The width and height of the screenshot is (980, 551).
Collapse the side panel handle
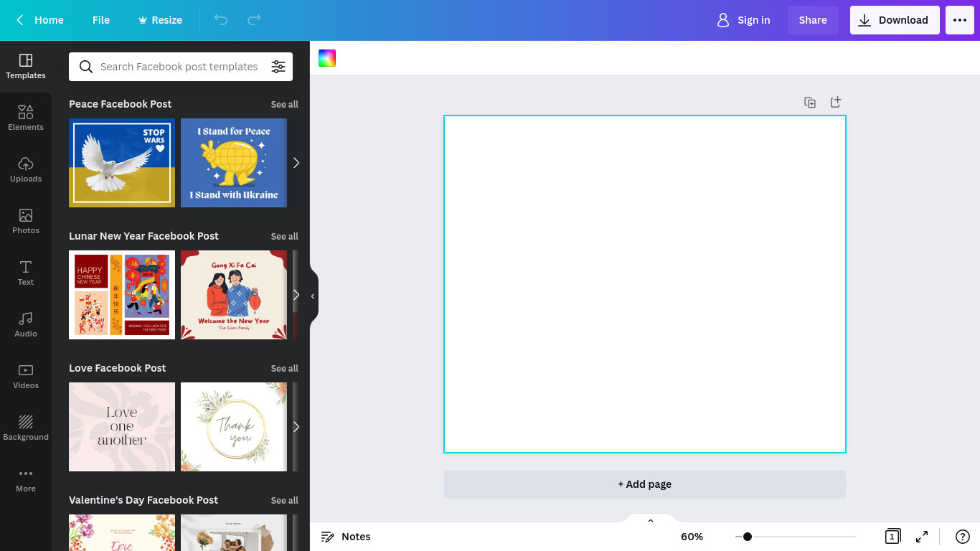(x=314, y=296)
